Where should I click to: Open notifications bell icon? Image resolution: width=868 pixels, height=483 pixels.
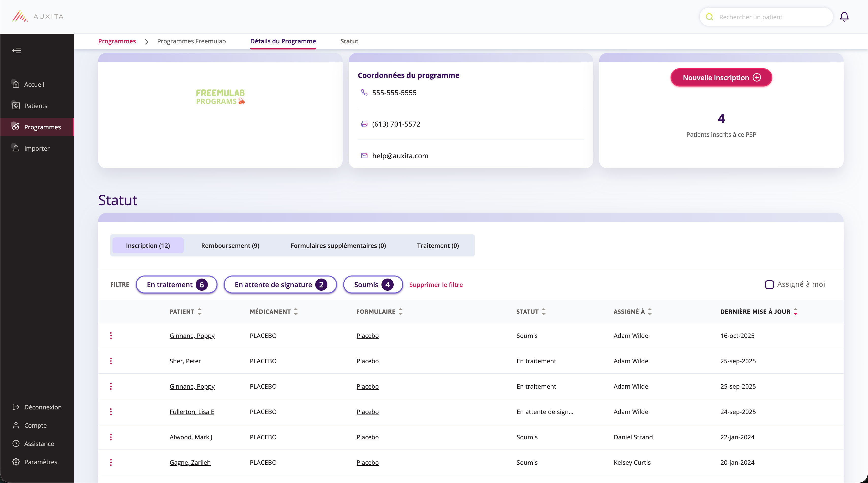click(844, 16)
